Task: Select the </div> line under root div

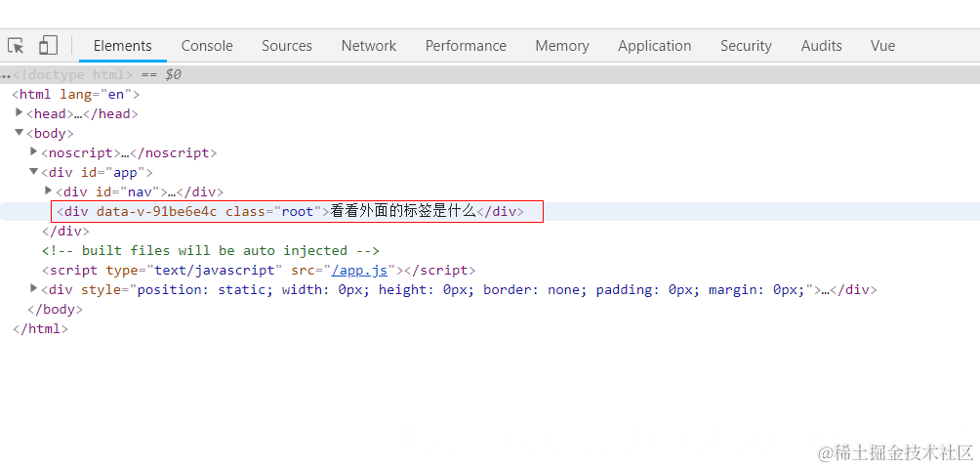Action: coord(65,231)
